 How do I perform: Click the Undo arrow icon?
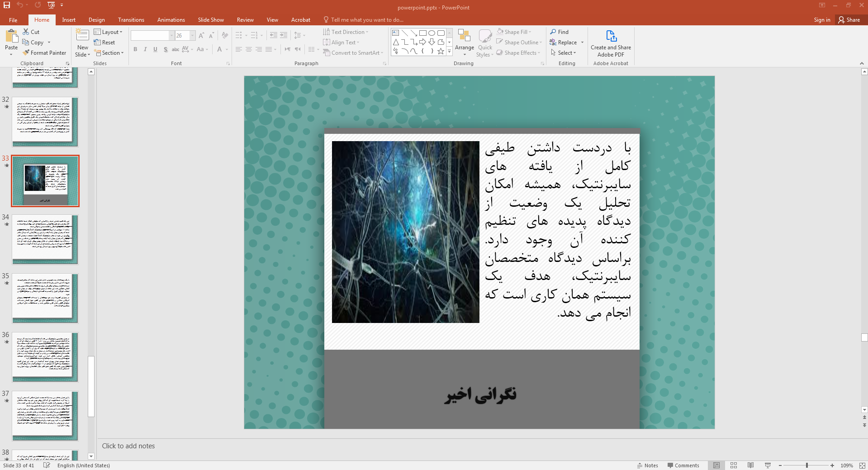19,5
